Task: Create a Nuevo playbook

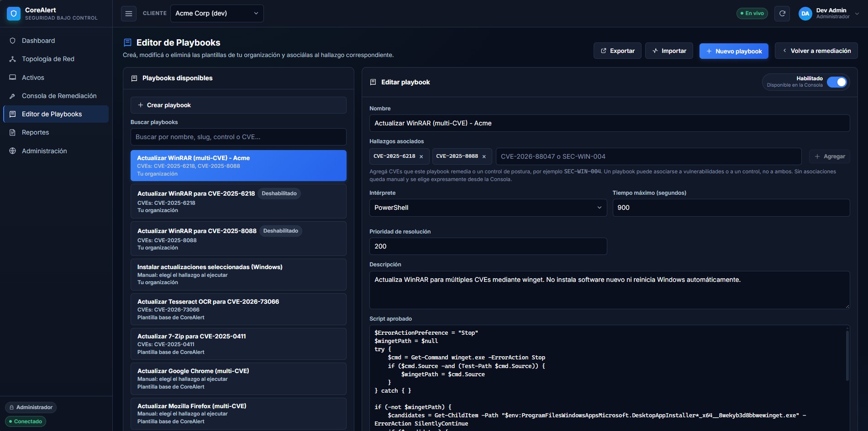Action: coord(734,51)
